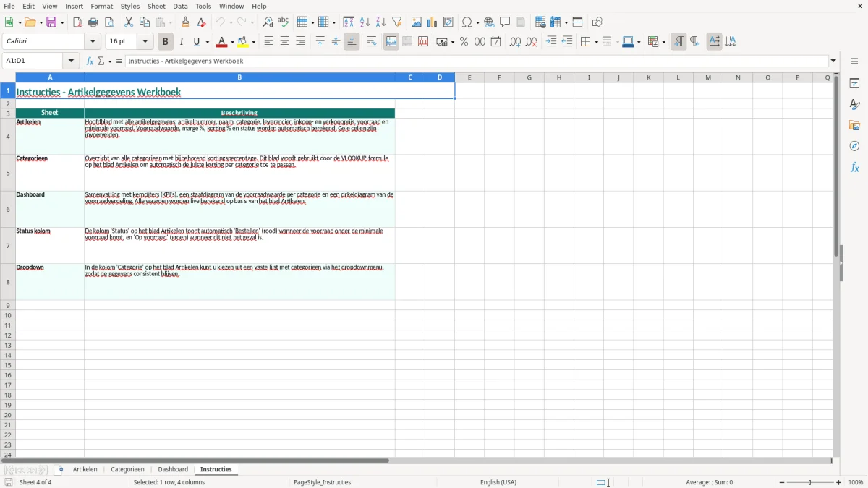The image size is (868, 488).
Task: Center the text horizontally
Action: (284, 42)
